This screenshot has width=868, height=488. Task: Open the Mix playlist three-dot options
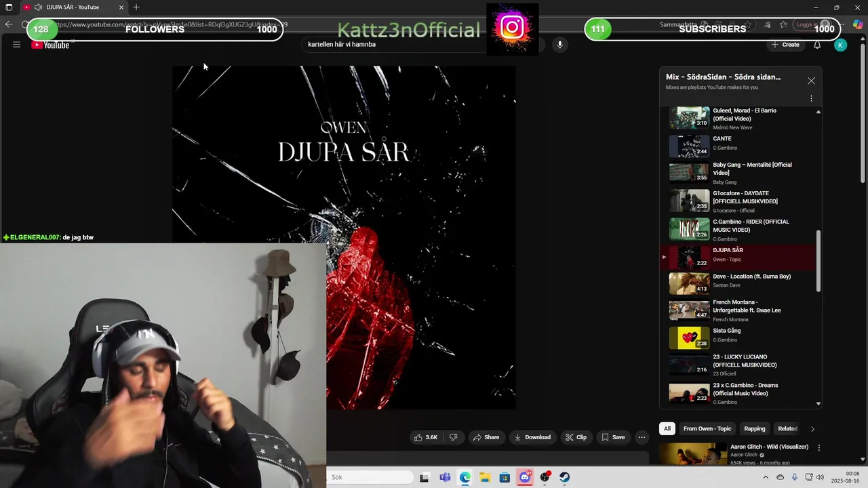click(811, 98)
